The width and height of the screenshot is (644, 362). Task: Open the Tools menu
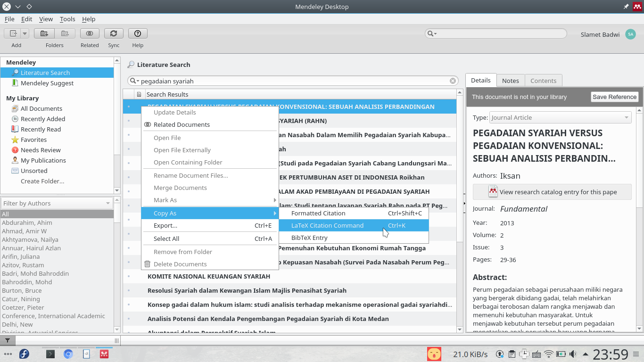tap(67, 19)
